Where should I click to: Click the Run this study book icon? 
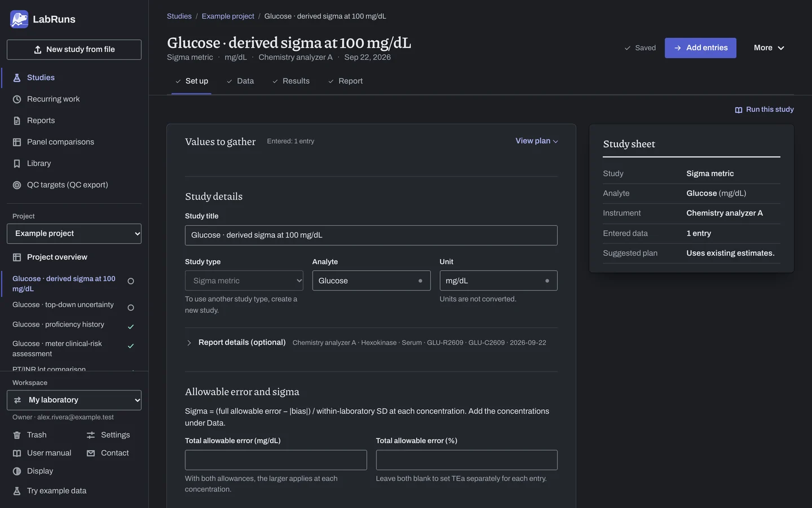point(739,110)
